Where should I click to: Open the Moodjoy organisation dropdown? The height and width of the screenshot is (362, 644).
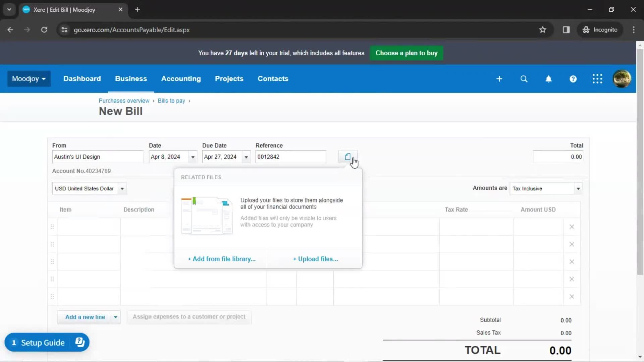pos(29,79)
